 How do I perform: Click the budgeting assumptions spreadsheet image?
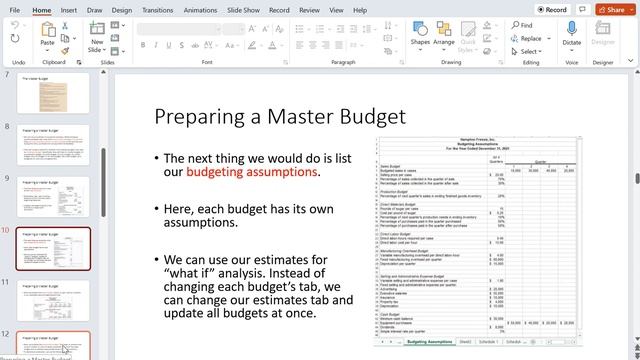(478, 242)
